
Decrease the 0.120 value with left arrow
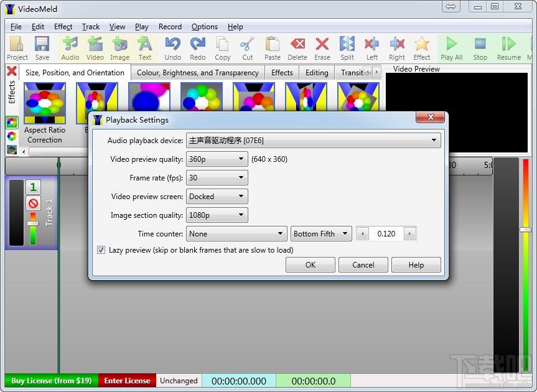[x=362, y=234]
